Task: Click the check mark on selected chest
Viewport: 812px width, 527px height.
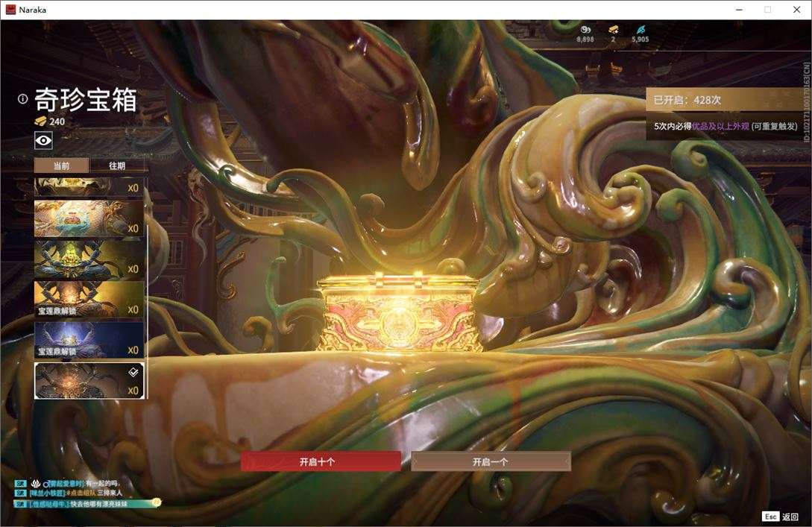Action: click(133, 372)
